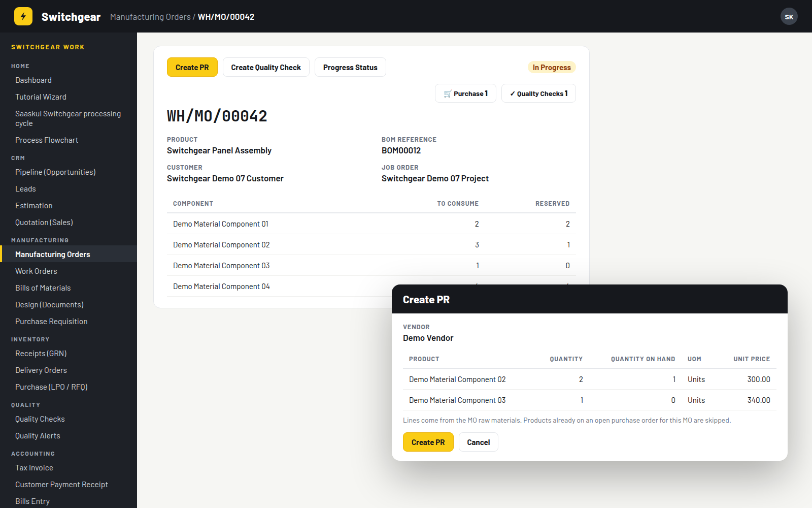Click the Manufacturing Orders breadcrumb link
This screenshot has width=812, height=508.
[150, 17]
